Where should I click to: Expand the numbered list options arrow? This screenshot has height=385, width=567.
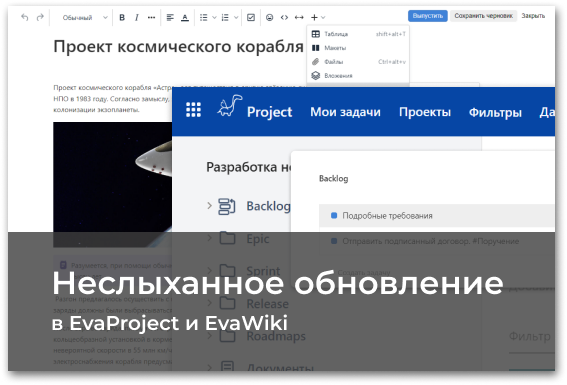click(x=236, y=17)
